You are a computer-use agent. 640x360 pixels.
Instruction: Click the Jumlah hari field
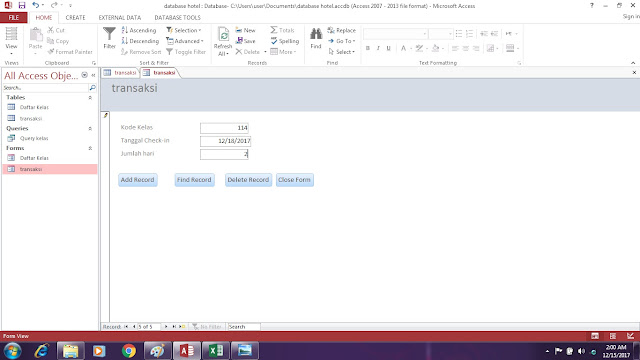pyautogui.click(x=224, y=154)
